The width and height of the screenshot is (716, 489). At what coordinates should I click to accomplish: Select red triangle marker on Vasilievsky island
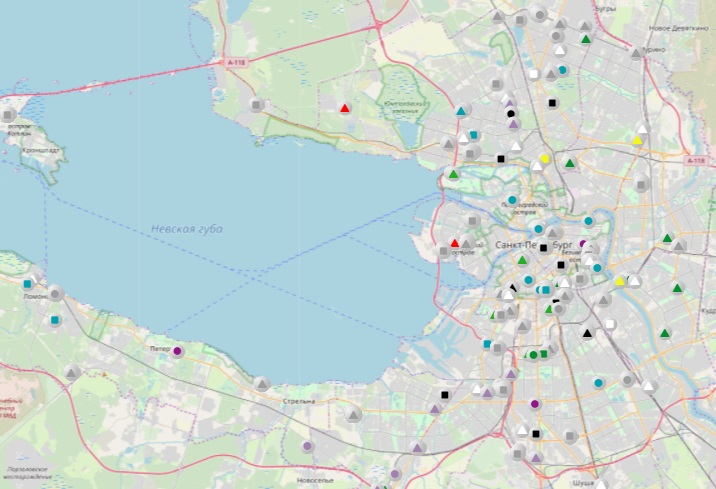click(x=455, y=243)
